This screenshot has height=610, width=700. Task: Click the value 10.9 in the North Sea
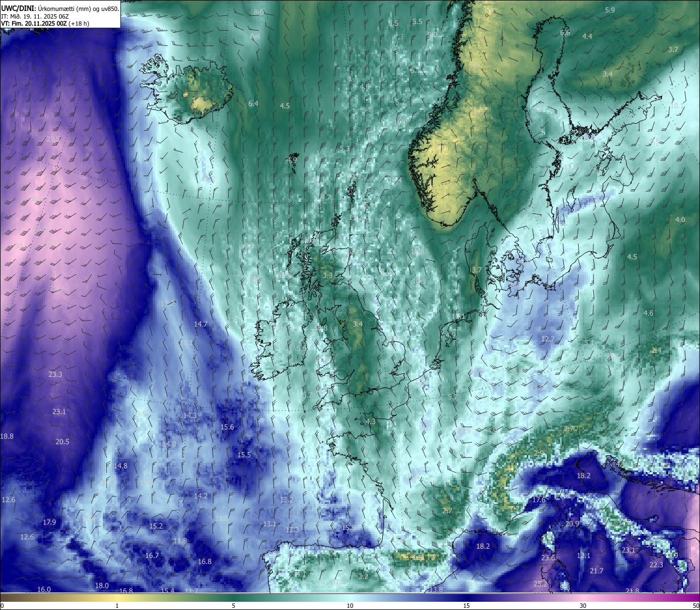coord(419,281)
